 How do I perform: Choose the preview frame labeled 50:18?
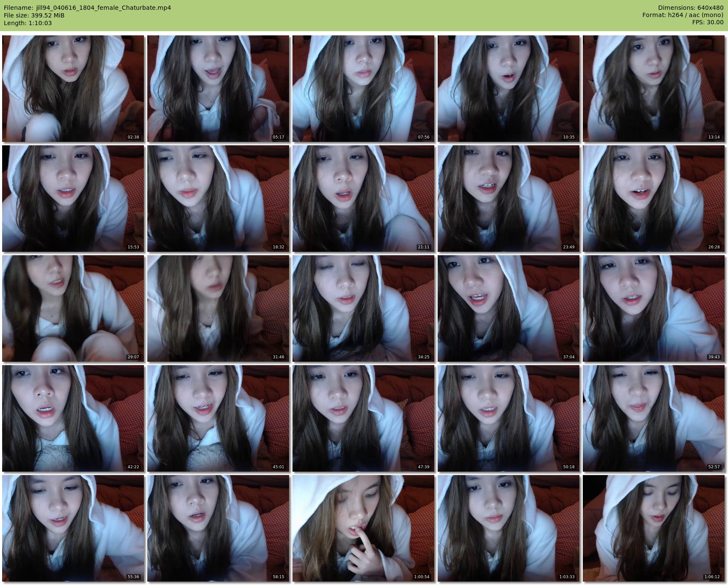pyautogui.click(x=508, y=418)
